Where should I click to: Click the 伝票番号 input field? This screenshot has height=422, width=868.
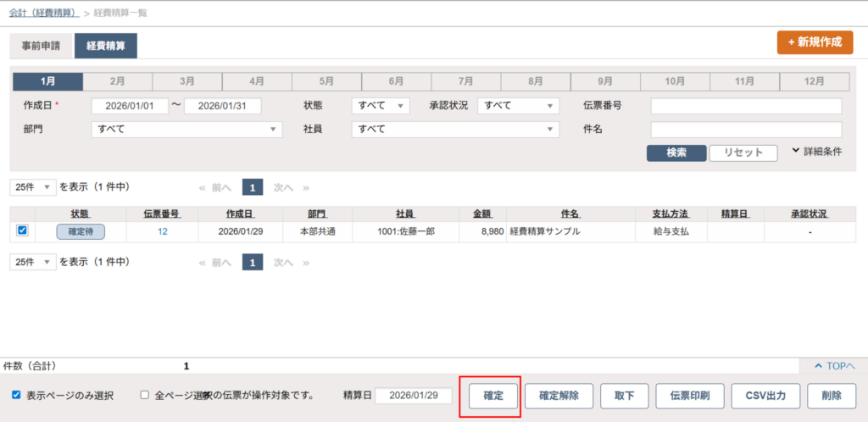[745, 106]
